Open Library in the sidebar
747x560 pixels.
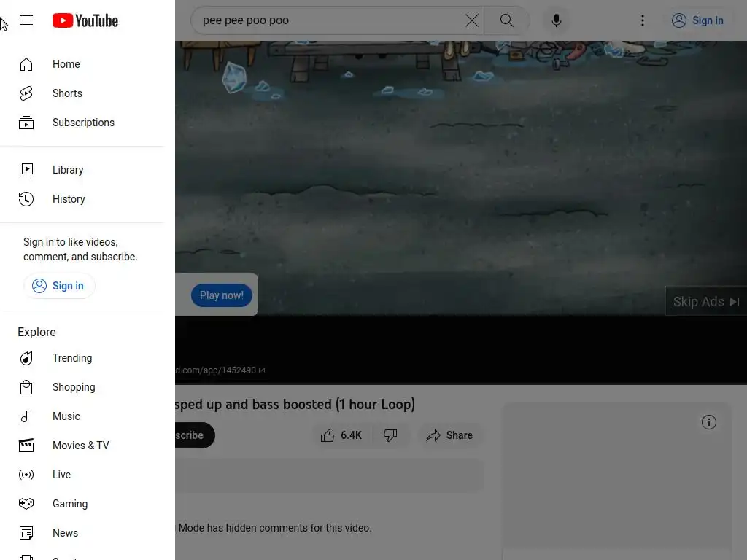82,170
